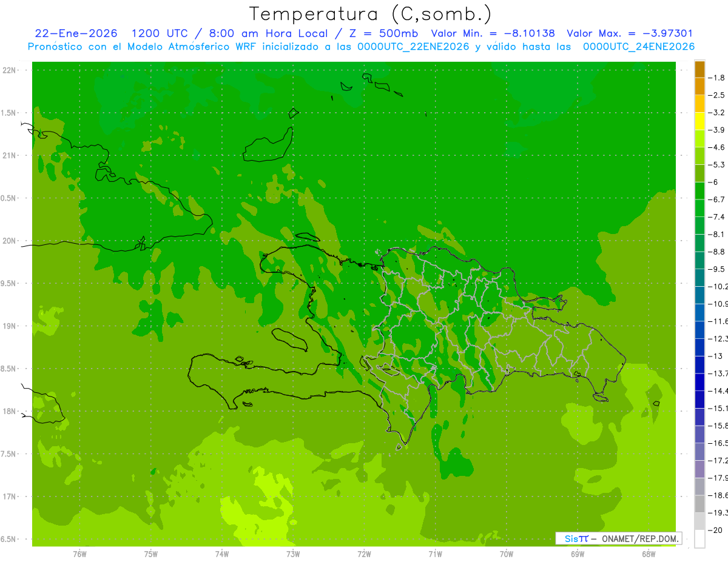This screenshot has width=728, height=562.
Task: Pick the legend swatch between -8.1 and -8.8
Action: coord(699,243)
